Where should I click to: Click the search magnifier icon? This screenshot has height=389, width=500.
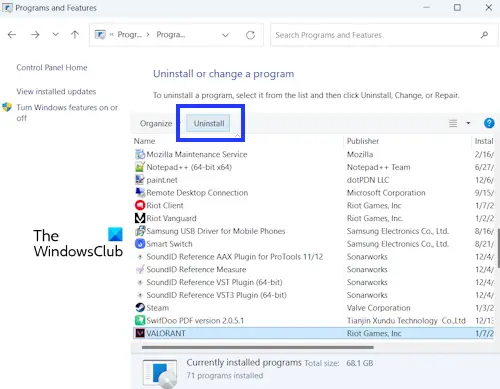[x=484, y=35]
